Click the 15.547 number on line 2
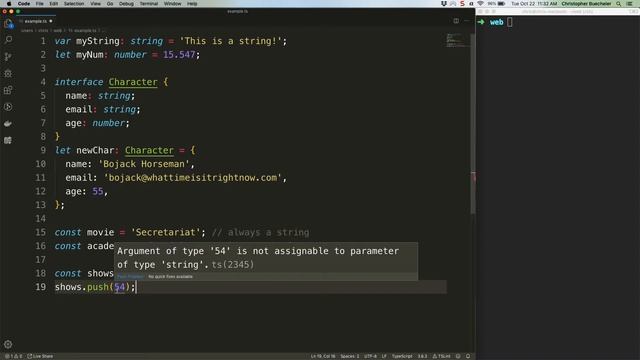 (179, 55)
